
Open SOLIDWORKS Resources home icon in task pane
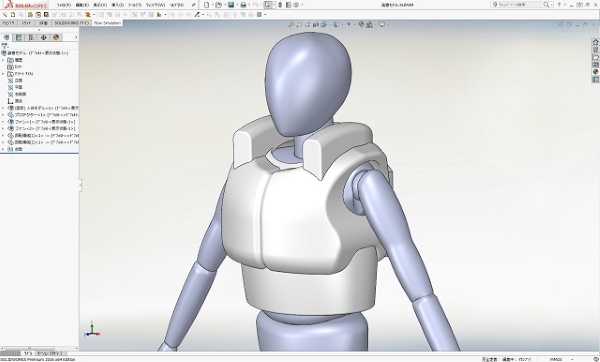[595, 42]
